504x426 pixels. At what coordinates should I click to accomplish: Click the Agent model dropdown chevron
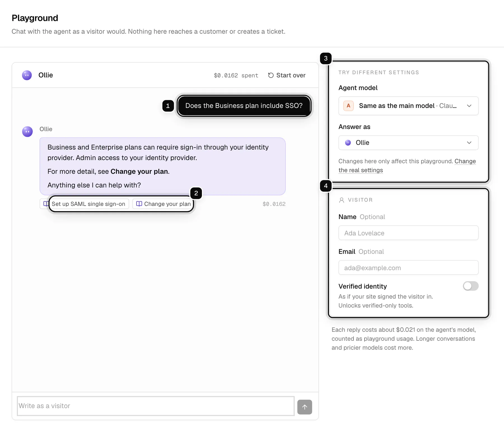[x=469, y=106]
